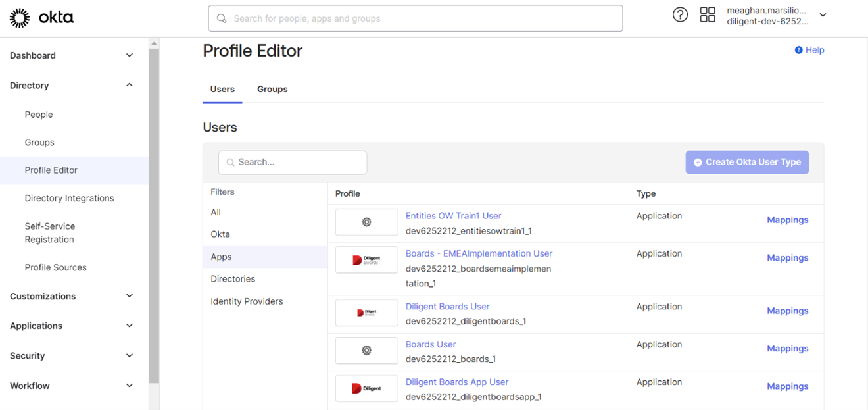Click the Entities OW Train1 gear logo
Image resolution: width=868 pixels, height=410 pixels.
tap(366, 222)
